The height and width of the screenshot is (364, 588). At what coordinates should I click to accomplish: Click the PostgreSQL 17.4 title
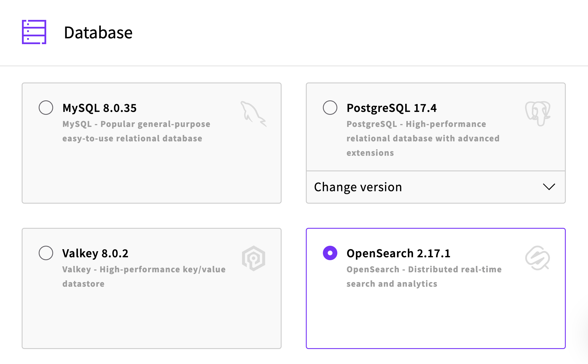click(x=392, y=108)
